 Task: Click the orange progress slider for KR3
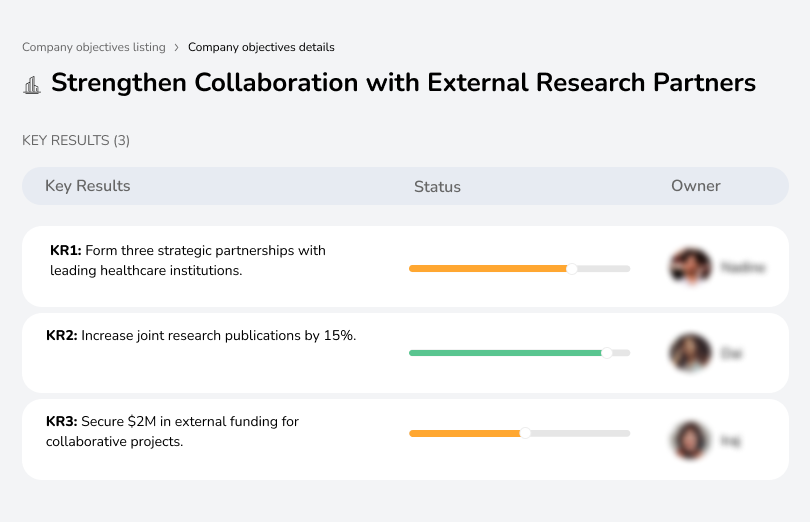(519, 433)
